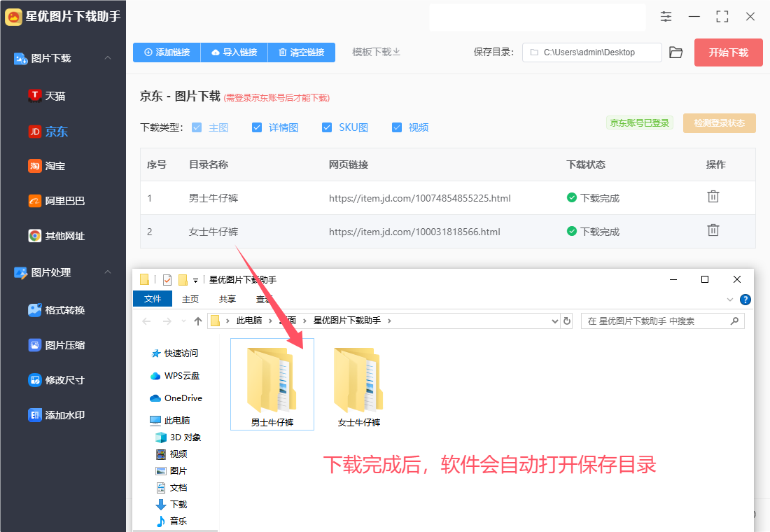Click the link item.jd.com/10074854855225.html
Viewport: 770px width, 532px height.
point(420,198)
